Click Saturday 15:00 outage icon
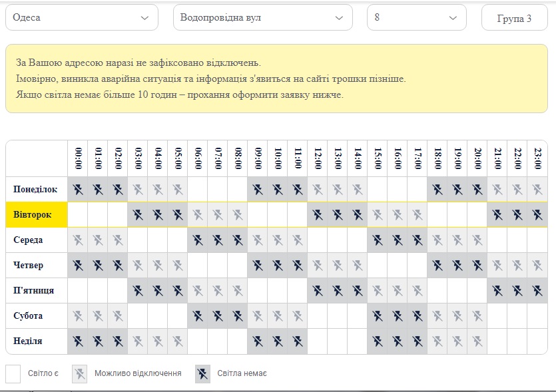 378,315
